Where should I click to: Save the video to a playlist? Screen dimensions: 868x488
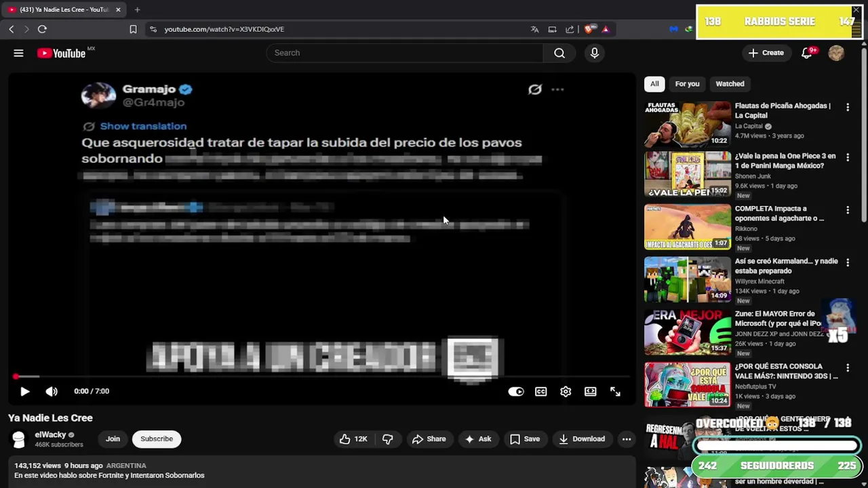(525, 439)
